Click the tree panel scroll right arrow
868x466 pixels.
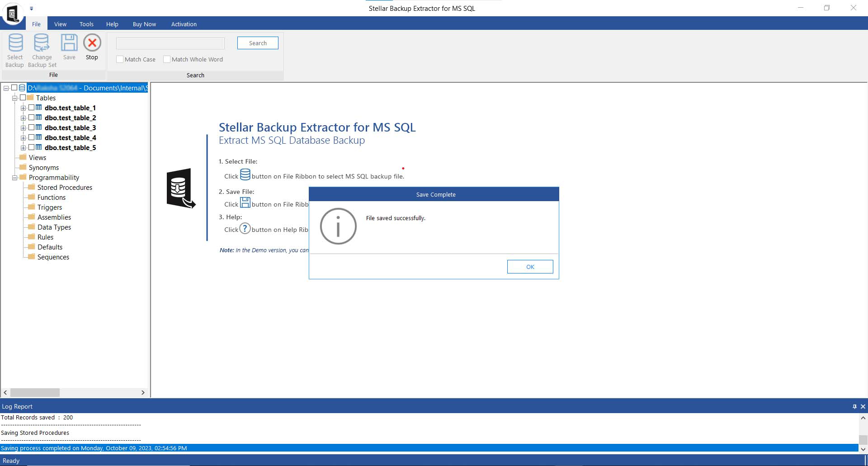[x=143, y=392]
